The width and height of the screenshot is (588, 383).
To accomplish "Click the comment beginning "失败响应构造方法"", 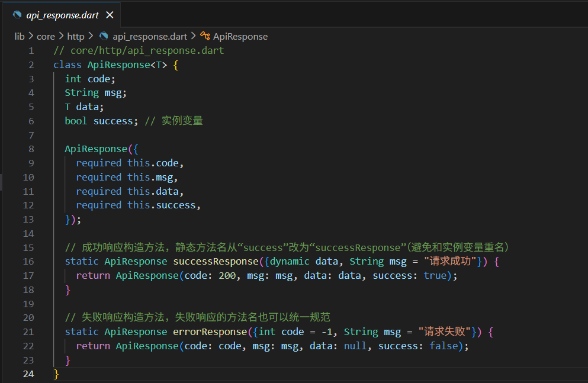I will 198,317.
